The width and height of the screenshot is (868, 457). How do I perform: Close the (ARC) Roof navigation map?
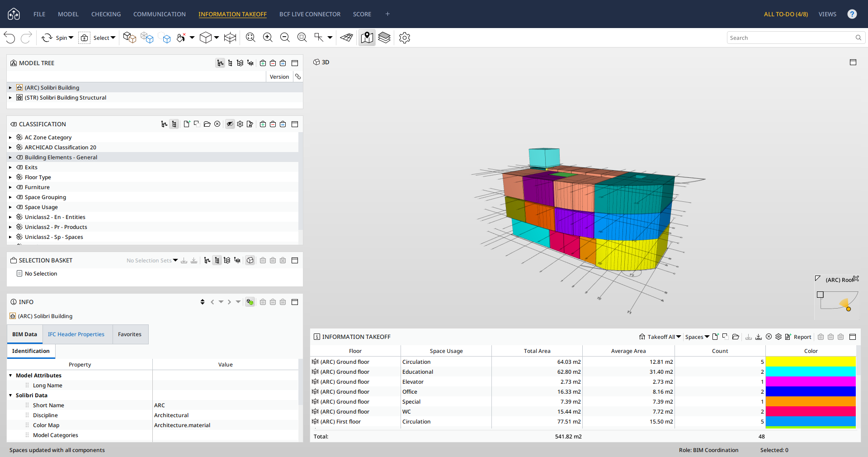click(856, 279)
